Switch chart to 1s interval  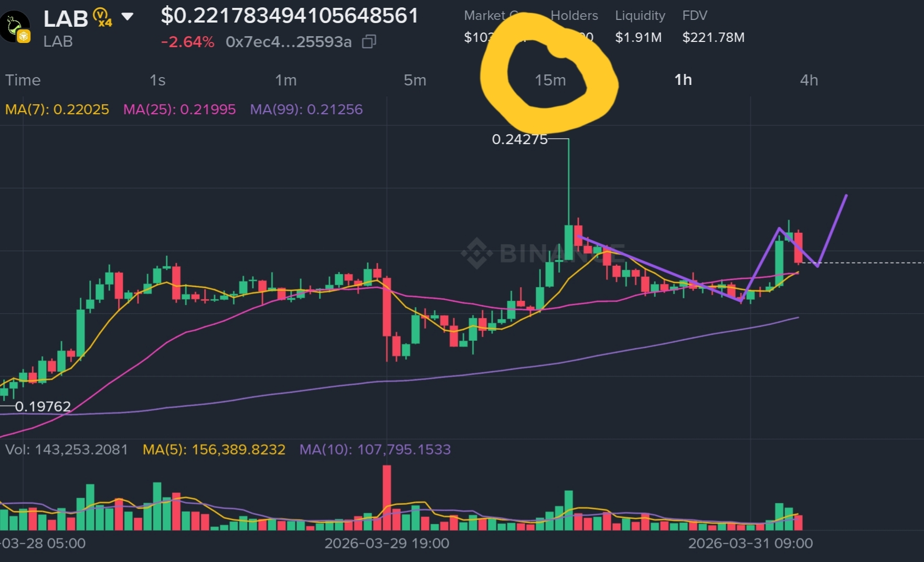click(157, 80)
